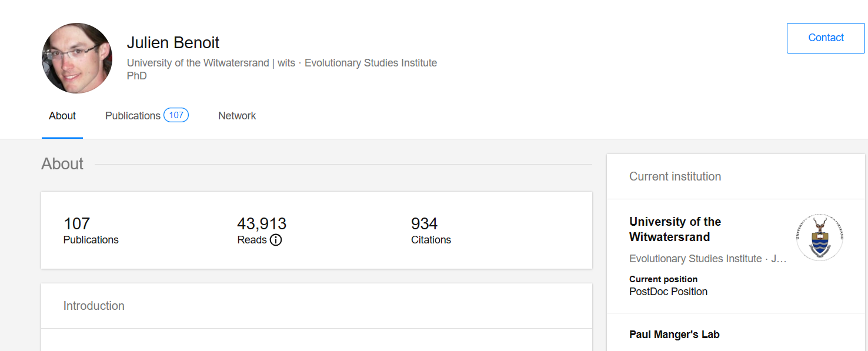
Task: Select the 107 Publications statistic
Action: pyautogui.click(x=91, y=230)
